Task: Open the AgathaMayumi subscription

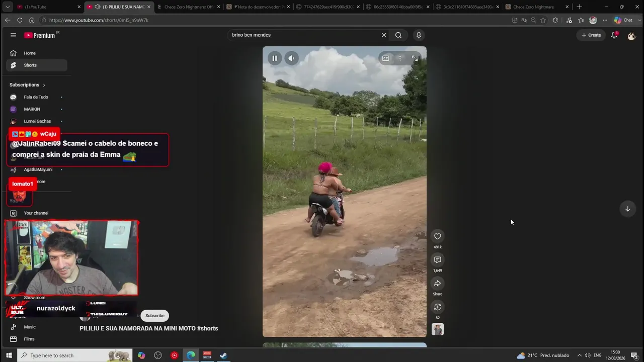Action: 37,169
